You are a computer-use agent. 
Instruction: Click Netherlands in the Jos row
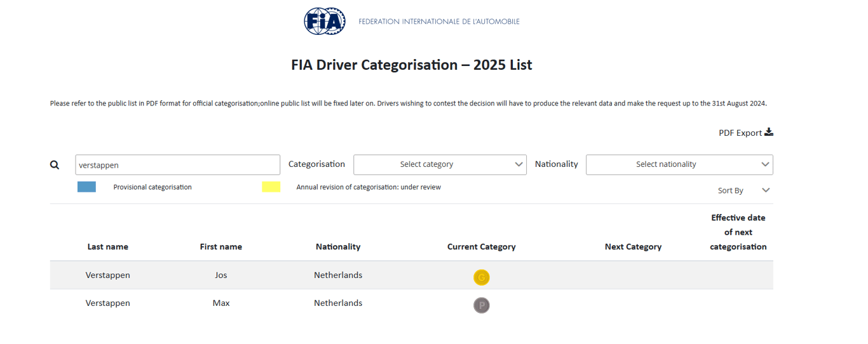tap(338, 275)
